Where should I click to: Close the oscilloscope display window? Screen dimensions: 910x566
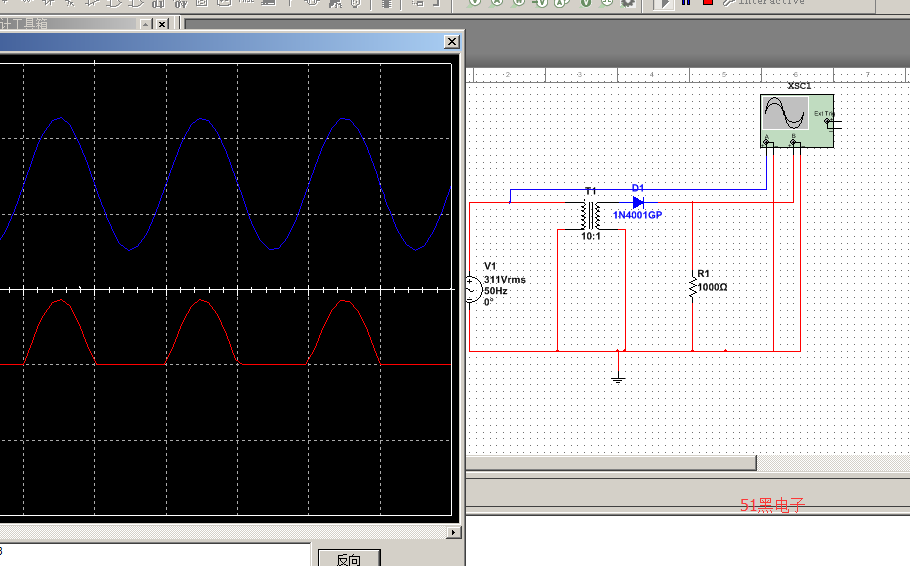(x=452, y=42)
